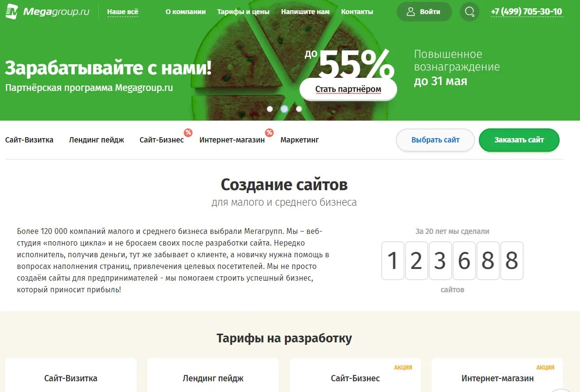Open the Лендинг пейдж tab
580x392 pixels.
click(96, 140)
